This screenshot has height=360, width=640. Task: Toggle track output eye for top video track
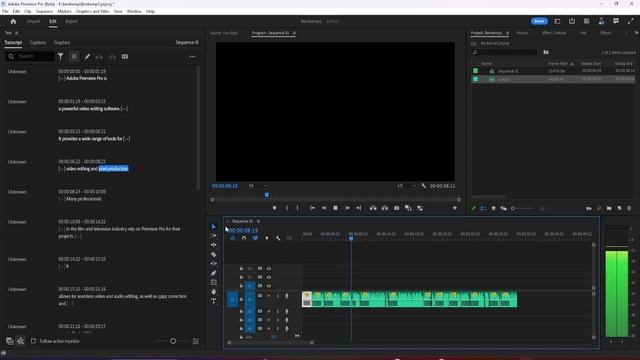[x=269, y=269]
